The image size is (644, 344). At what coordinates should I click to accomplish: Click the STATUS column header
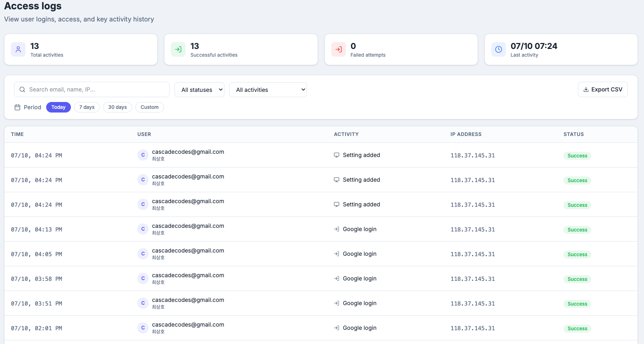tap(574, 134)
